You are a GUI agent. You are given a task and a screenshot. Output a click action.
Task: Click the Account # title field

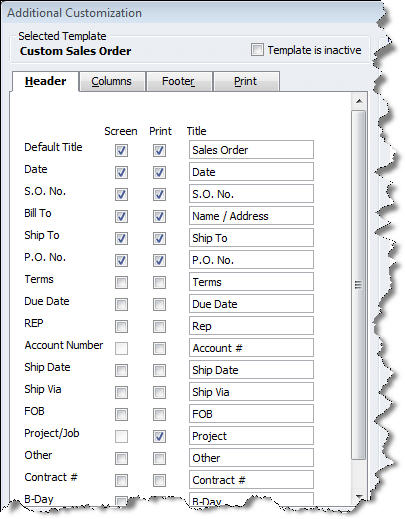[251, 348]
